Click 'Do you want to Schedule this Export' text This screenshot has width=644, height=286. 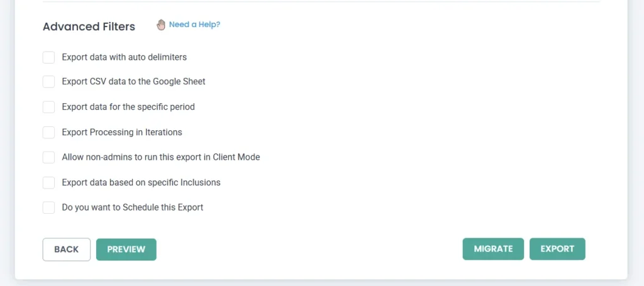pyautogui.click(x=132, y=207)
